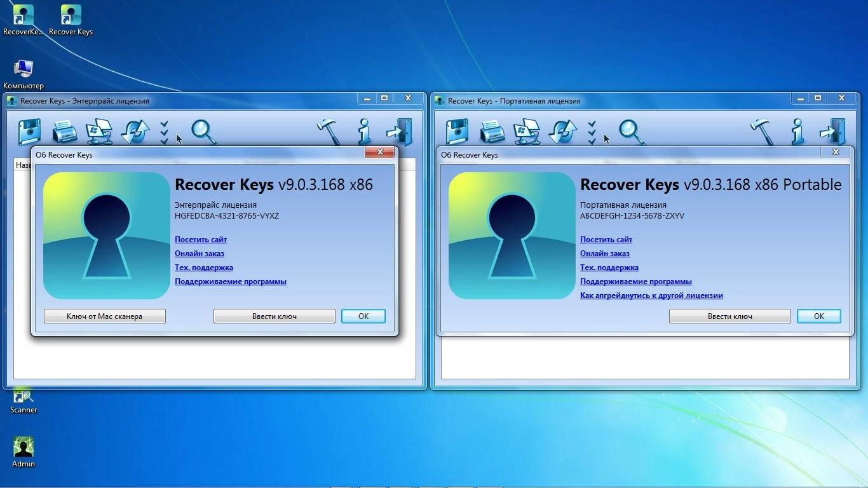Click license key HGFEDCBA-4321-8765-VYXZ text
This screenshot has width=868, height=488.
227,215
